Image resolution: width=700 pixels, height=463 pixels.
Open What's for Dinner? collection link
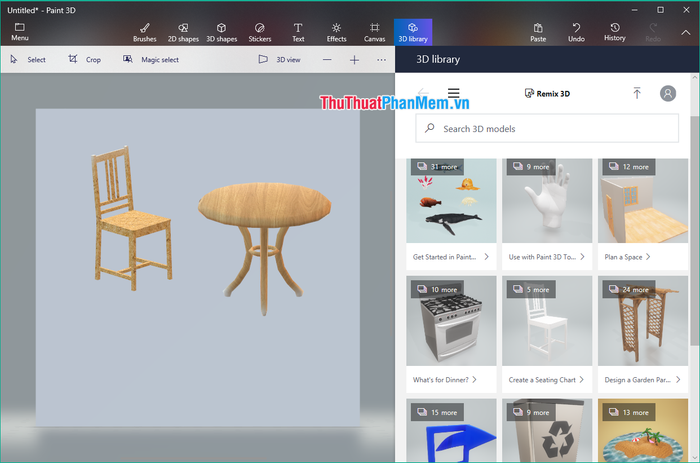pyautogui.click(x=445, y=380)
